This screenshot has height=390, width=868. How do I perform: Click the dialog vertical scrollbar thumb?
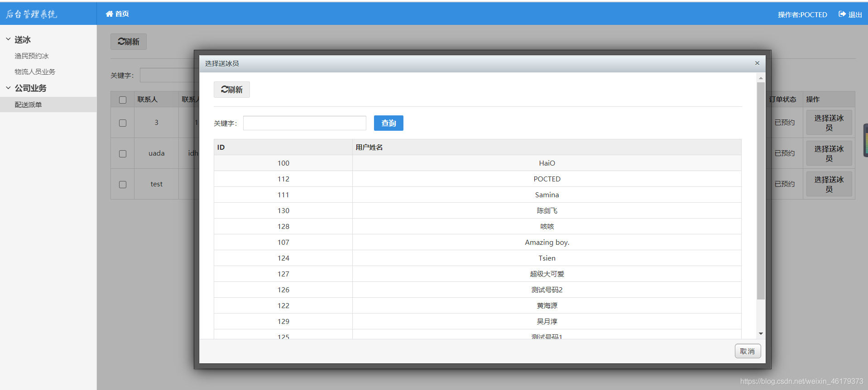click(761, 191)
